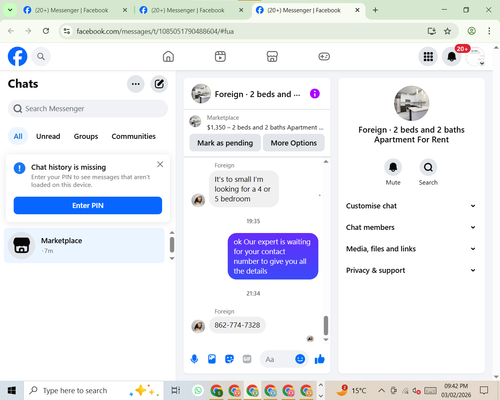The image size is (500, 400).
Task: Open the Foreign 2 beds conversation title
Action: (257, 94)
